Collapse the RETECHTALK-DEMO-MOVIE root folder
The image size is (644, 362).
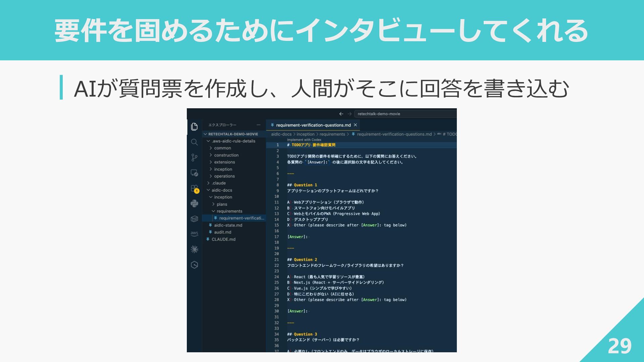tap(233, 134)
